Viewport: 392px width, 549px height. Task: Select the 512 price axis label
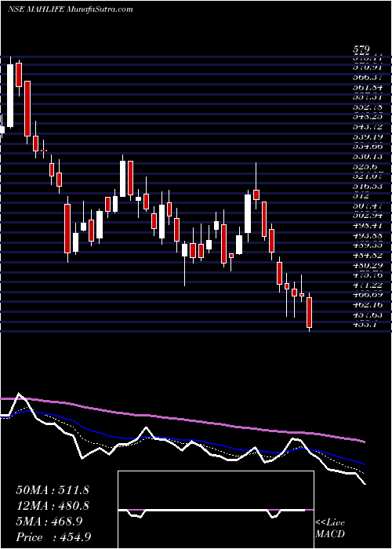click(362, 196)
